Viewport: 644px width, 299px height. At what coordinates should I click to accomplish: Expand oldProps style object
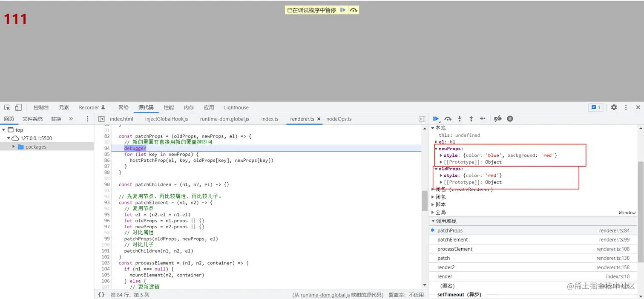[441, 175]
